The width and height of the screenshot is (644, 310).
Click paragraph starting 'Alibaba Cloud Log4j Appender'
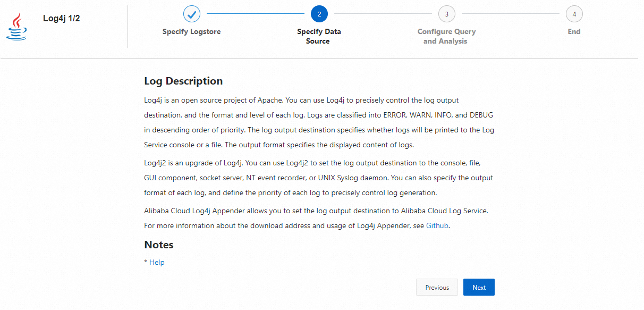click(x=316, y=218)
